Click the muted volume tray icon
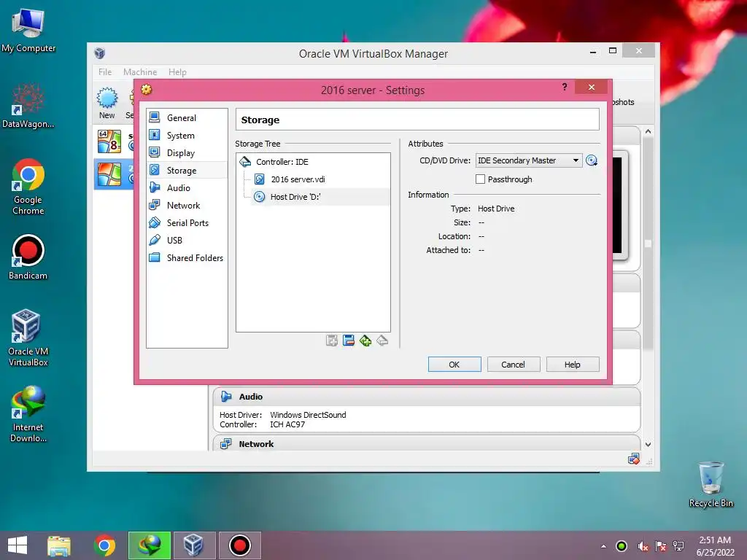The image size is (747, 560). coord(643,546)
